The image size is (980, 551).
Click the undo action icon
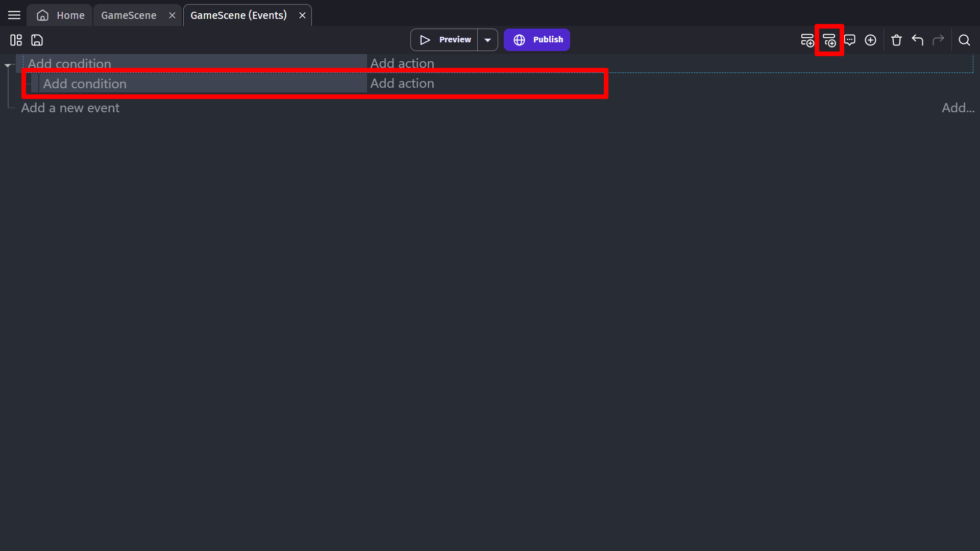[x=918, y=40]
